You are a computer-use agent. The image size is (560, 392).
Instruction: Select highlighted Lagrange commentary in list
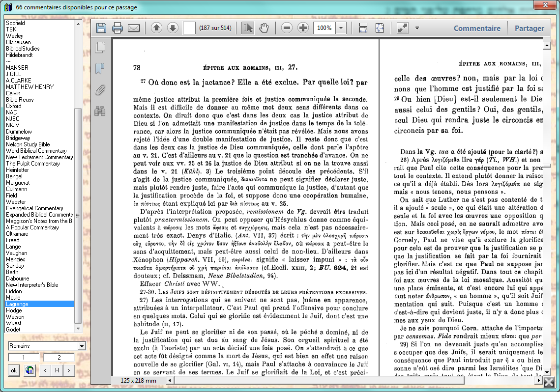tap(39, 304)
